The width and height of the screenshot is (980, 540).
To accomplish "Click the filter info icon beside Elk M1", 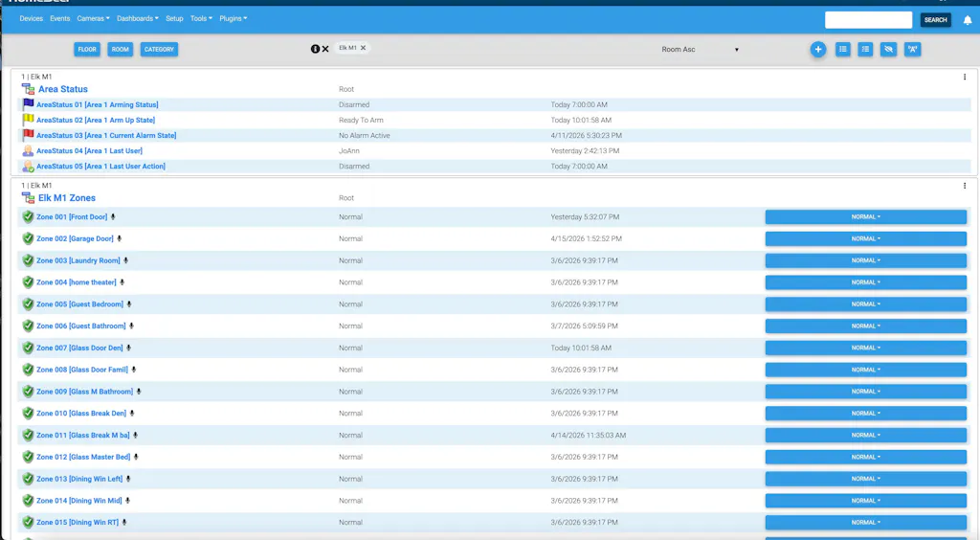I will coord(315,49).
